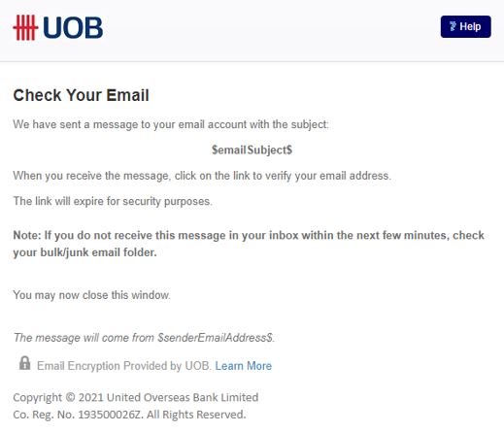Click the copyright © symbol
Viewport: 504px width, 433px height.
70,397
